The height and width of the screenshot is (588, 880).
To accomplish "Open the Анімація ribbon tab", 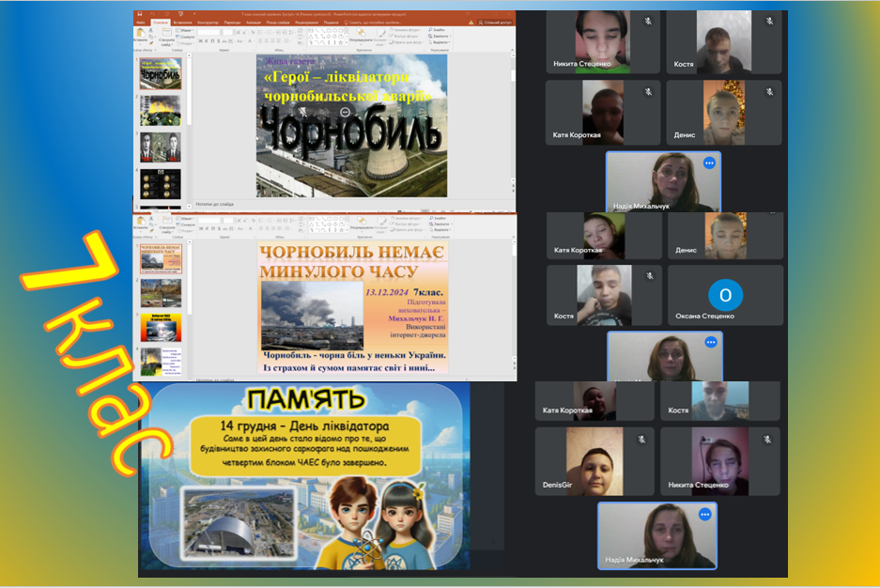I will [x=254, y=23].
